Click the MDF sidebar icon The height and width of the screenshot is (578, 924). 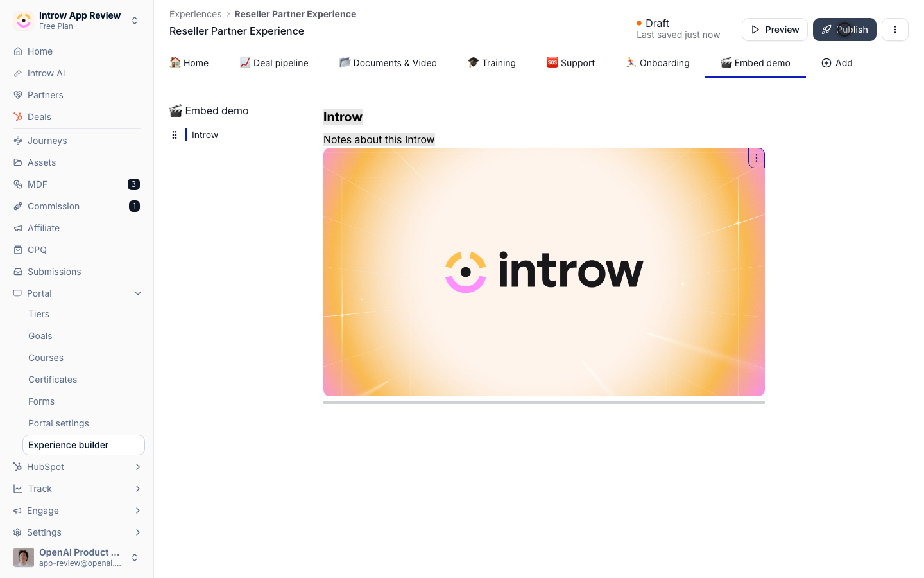(18, 184)
